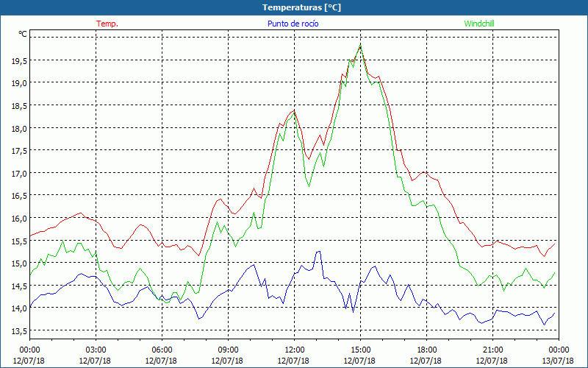Click the 12/07/18 date under 03:00
This screenshot has width=588, height=368.
coord(95,361)
